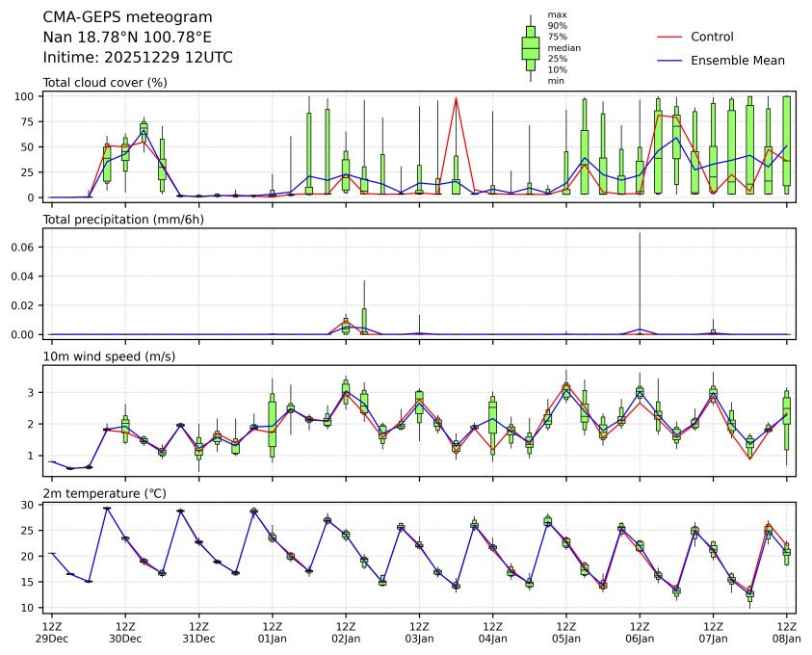Click the "Nan 18.78°N 100.78°E" location text

pyautogui.click(x=127, y=38)
